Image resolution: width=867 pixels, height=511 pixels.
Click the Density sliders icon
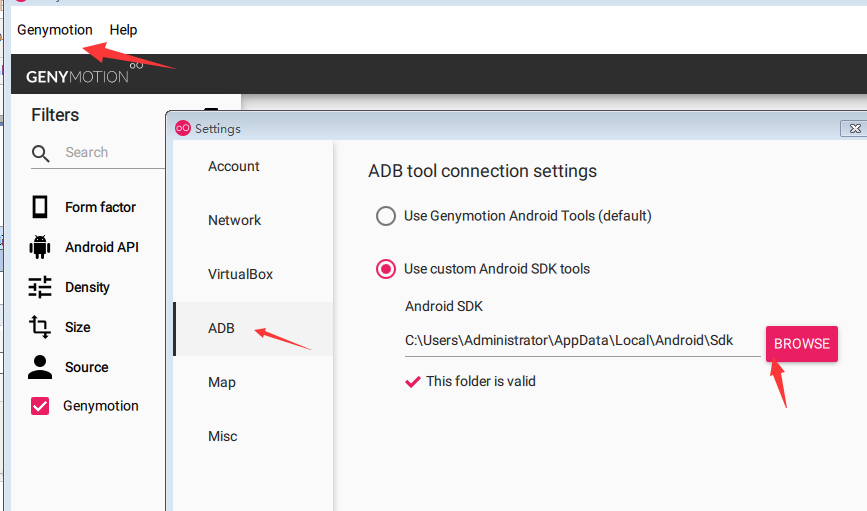pos(40,287)
